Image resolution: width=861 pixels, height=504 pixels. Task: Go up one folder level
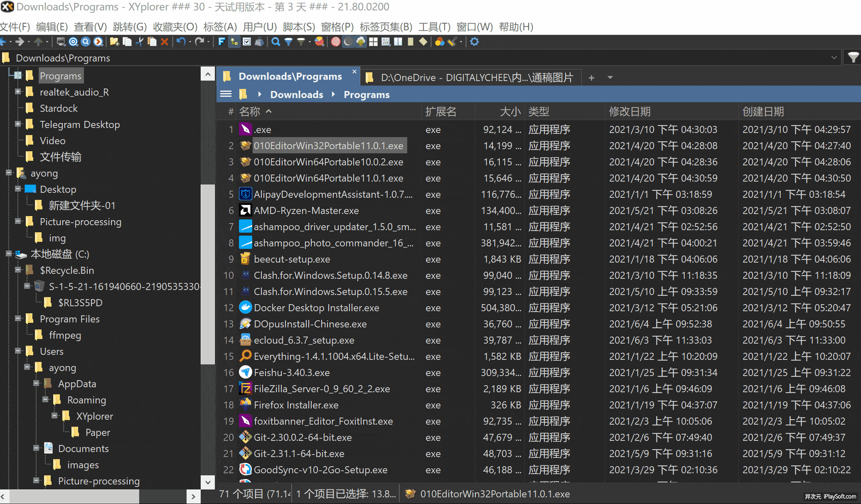tap(38, 42)
